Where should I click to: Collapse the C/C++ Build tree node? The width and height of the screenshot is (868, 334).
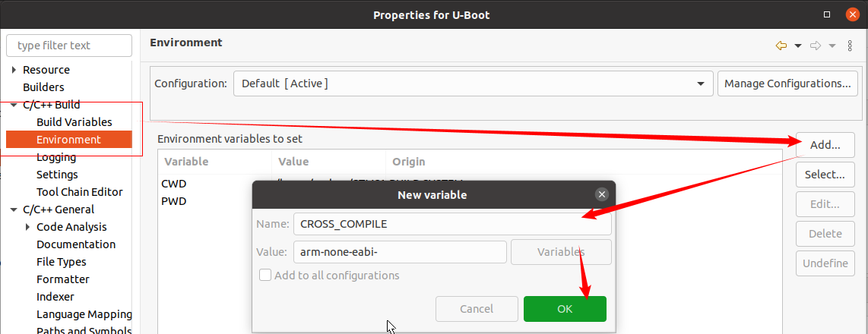point(14,105)
